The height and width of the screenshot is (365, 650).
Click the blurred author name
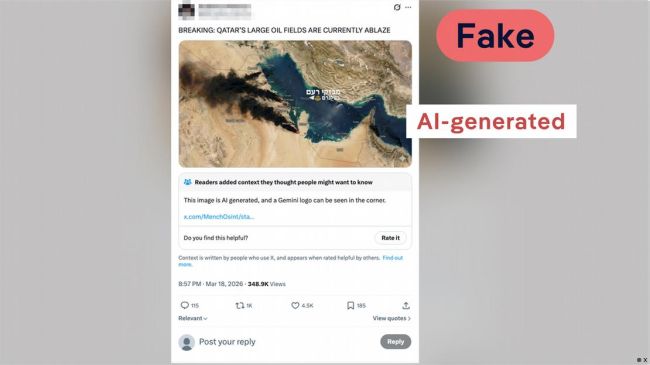pos(225,11)
